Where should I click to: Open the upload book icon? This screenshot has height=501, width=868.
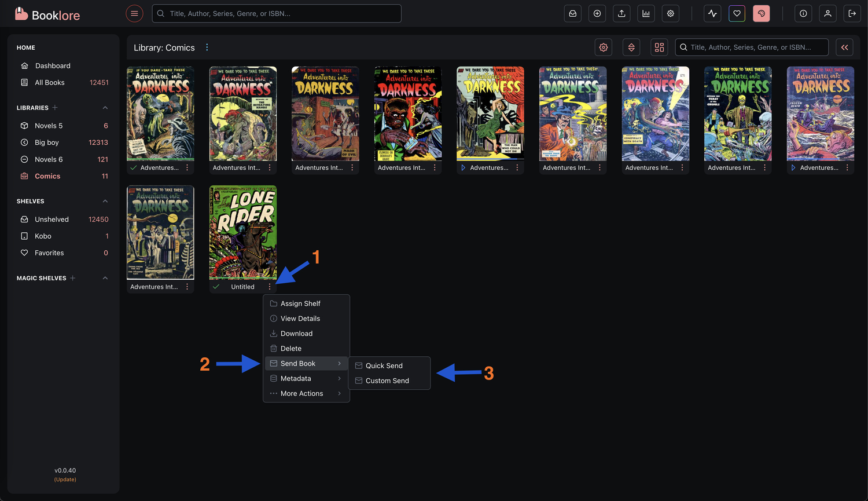(621, 13)
